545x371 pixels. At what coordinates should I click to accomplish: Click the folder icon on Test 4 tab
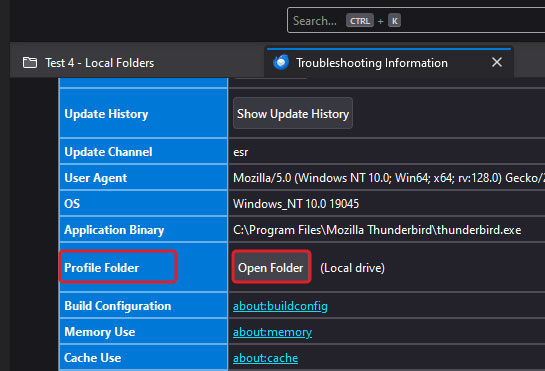pos(30,63)
